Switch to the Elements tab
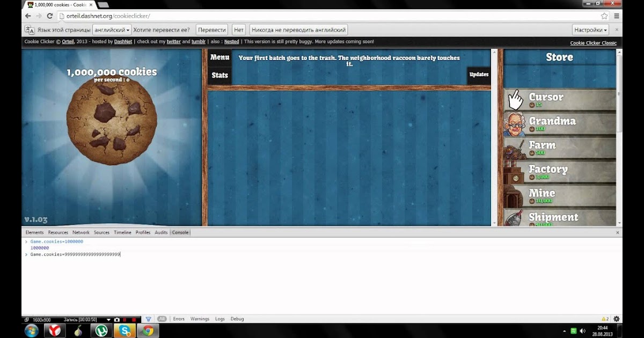 pos(35,232)
